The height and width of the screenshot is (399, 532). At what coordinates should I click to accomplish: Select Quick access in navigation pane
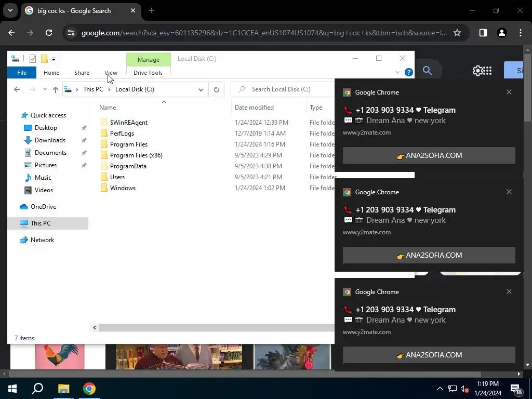click(48, 115)
